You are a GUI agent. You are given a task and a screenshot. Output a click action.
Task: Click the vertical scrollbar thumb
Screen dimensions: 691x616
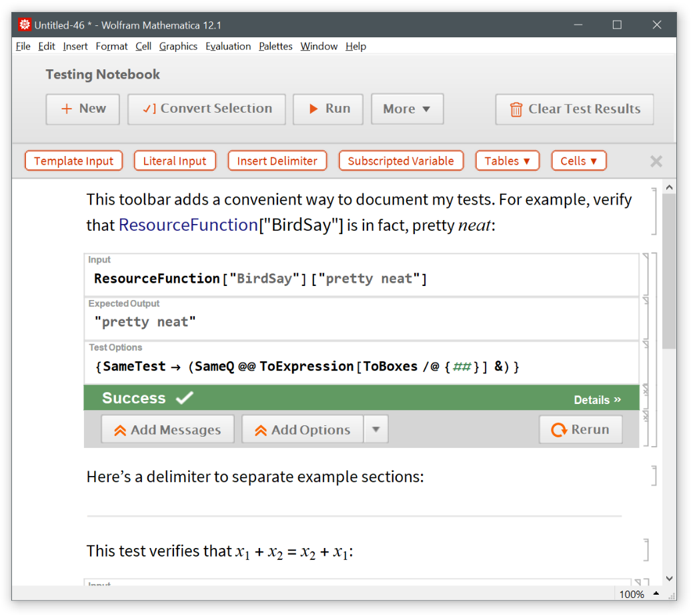coord(669,267)
